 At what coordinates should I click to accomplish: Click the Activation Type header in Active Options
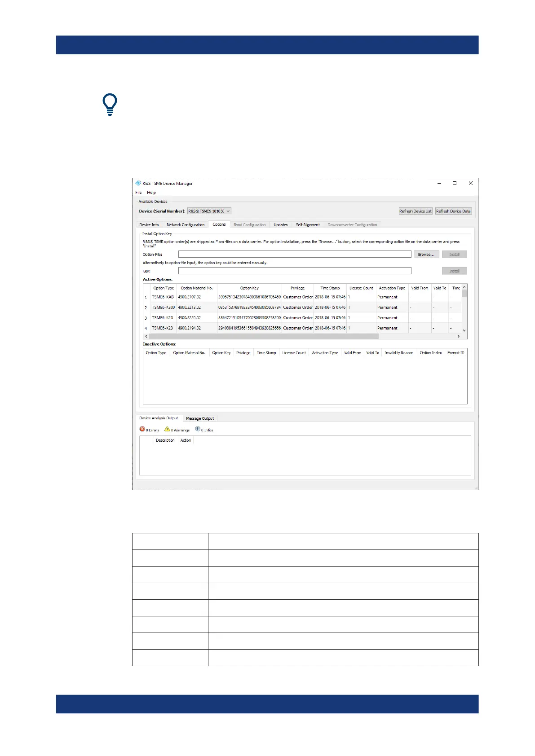pyautogui.click(x=392, y=288)
